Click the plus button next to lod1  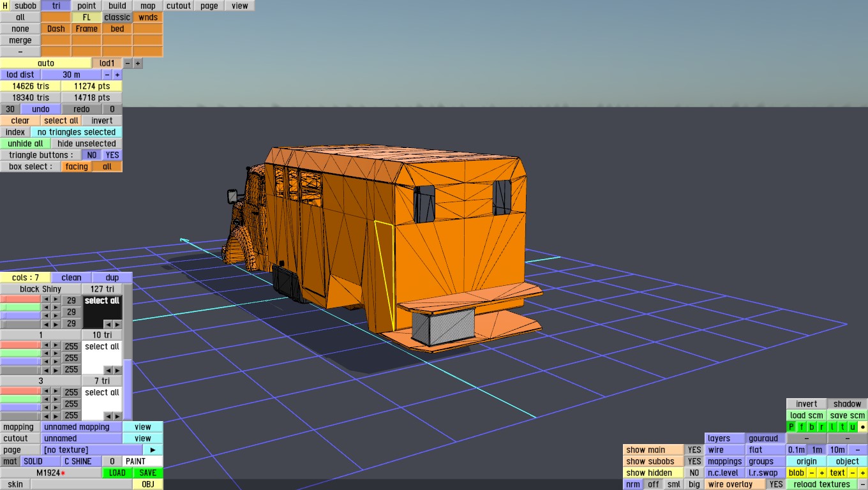coord(138,63)
